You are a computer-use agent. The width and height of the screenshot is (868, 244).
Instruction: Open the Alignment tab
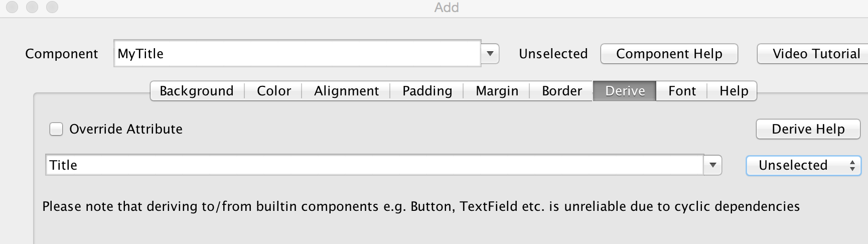tap(346, 91)
